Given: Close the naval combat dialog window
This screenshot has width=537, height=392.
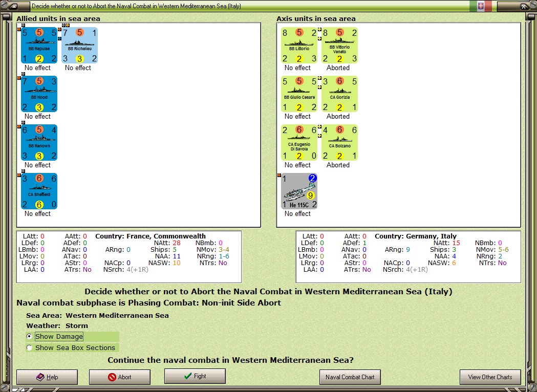Looking at the screenshot, I should coord(524,6).
